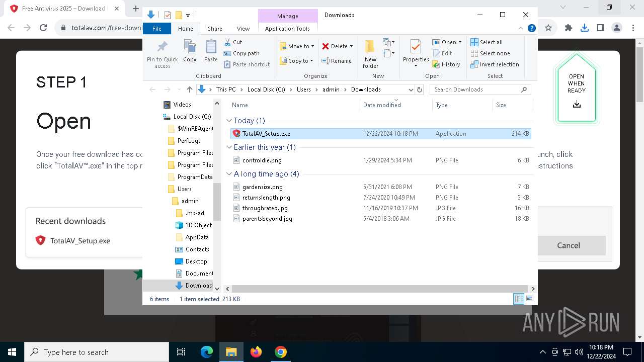This screenshot has height=362, width=644.
Task: Bookmark this page star icon in Chrome
Action: pyautogui.click(x=548, y=28)
